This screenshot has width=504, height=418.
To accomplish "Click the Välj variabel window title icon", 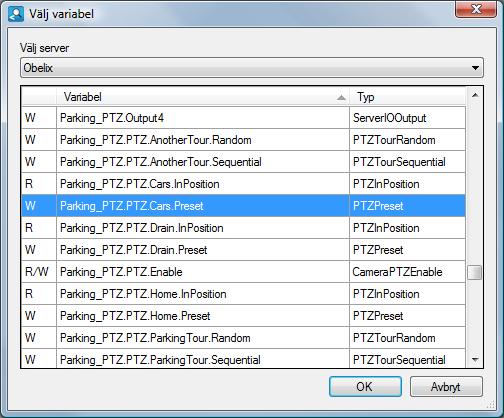I will 16,14.
